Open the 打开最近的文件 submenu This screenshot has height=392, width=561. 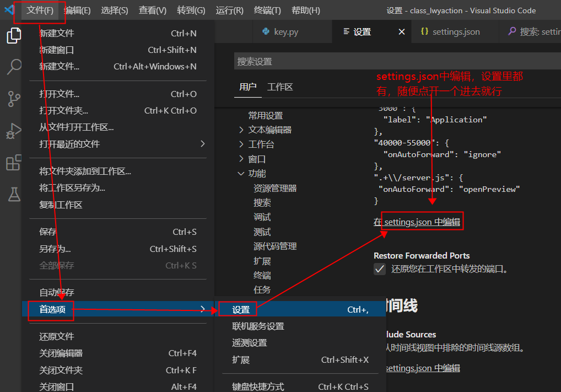click(118, 144)
